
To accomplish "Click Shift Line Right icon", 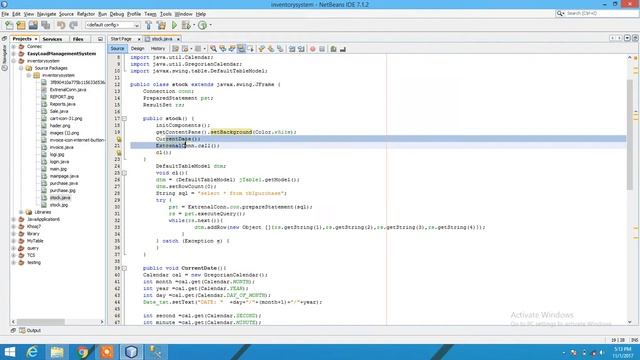I will pos(301,49).
